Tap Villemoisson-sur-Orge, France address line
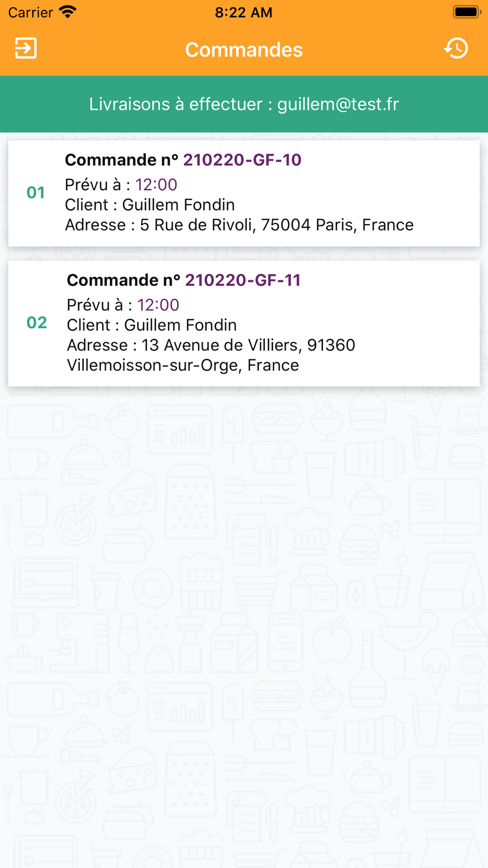The height and width of the screenshot is (868, 488). click(183, 365)
